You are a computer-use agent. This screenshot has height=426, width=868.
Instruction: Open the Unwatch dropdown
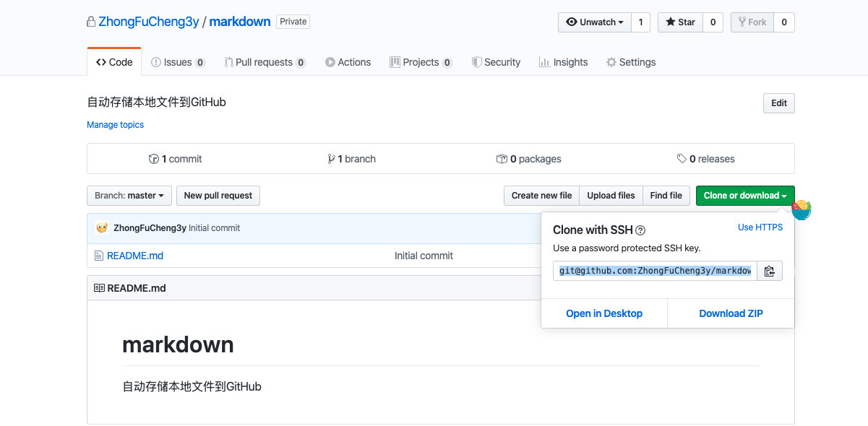click(594, 22)
